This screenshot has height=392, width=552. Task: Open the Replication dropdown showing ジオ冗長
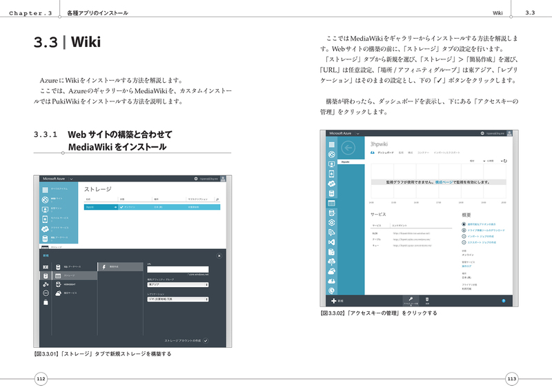click(178, 300)
